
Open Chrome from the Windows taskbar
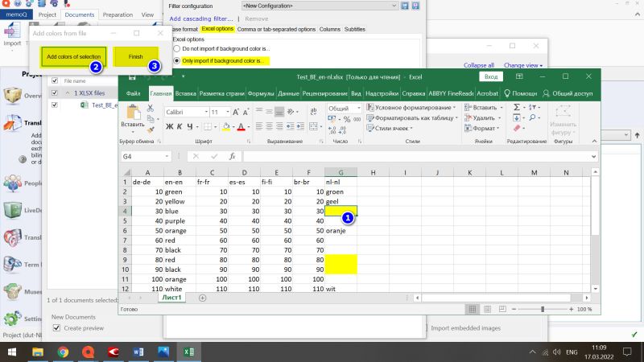(x=63, y=352)
